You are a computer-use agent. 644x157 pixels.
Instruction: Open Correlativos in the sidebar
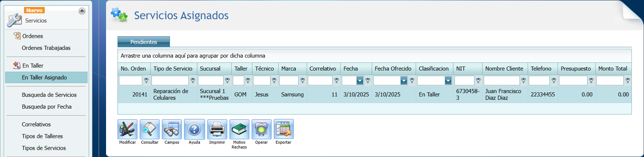tap(36, 124)
